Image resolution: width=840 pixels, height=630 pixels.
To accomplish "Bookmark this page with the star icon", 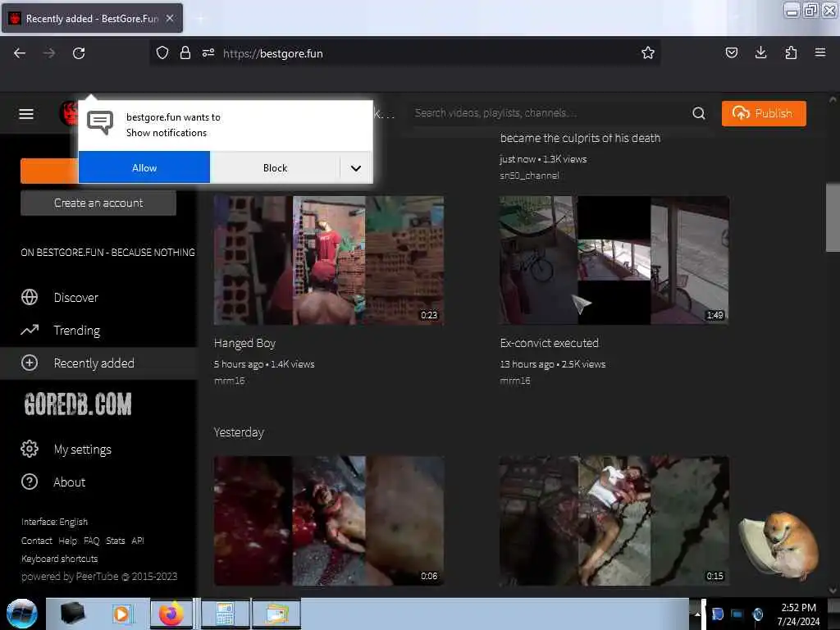I will (648, 53).
